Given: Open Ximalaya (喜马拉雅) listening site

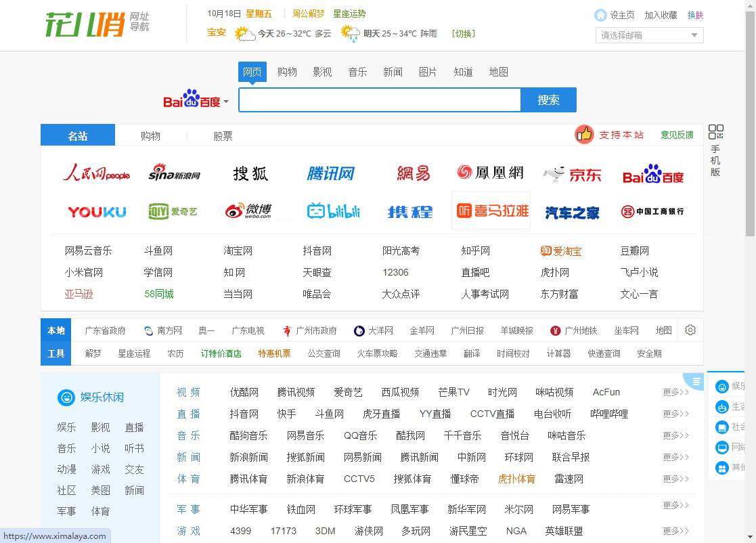Looking at the screenshot, I should [x=491, y=211].
